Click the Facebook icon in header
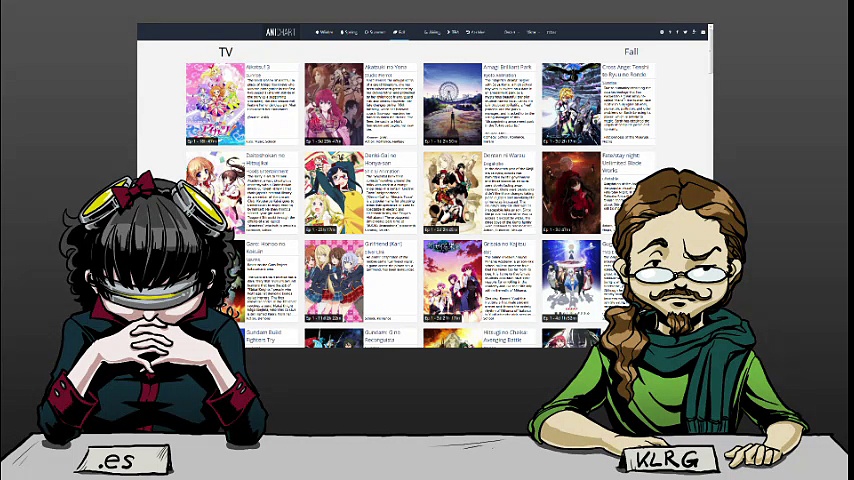Image resolution: width=854 pixels, height=480 pixels. pos(678,32)
